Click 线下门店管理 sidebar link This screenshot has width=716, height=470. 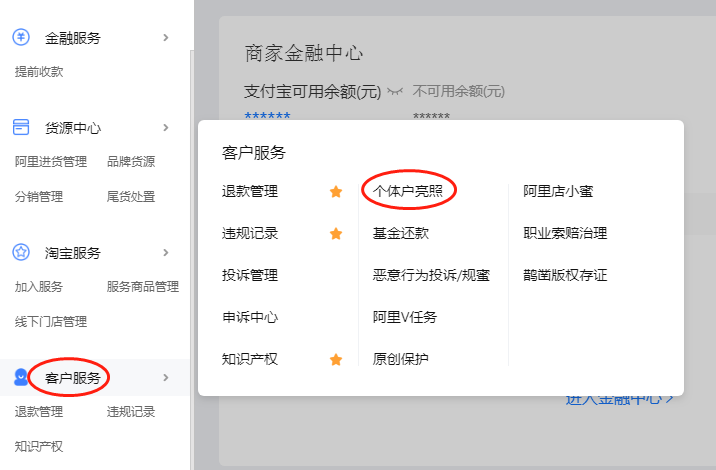(x=51, y=322)
